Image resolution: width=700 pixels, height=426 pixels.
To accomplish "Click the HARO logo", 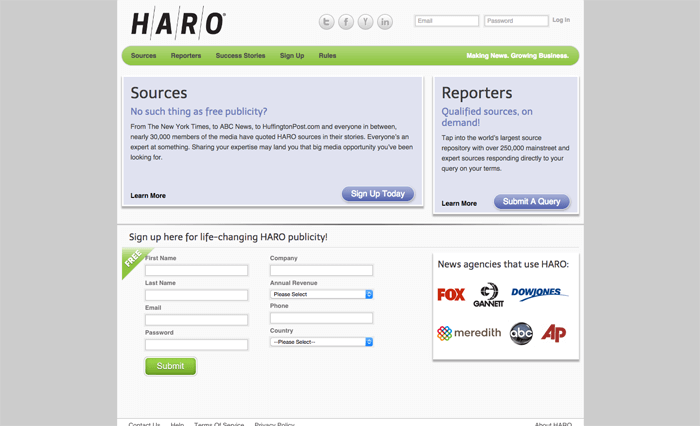I will point(179,23).
